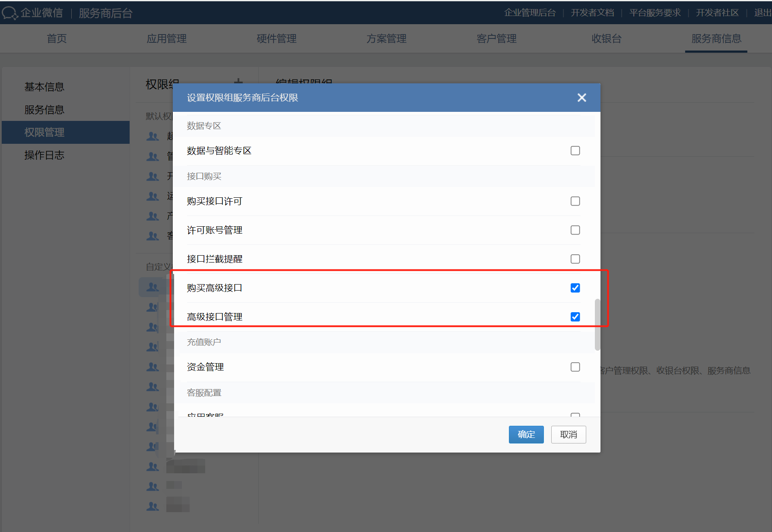The image size is (772, 532).
Task: Uncheck the 购买高级接口 checkbox
Action: (x=575, y=288)
